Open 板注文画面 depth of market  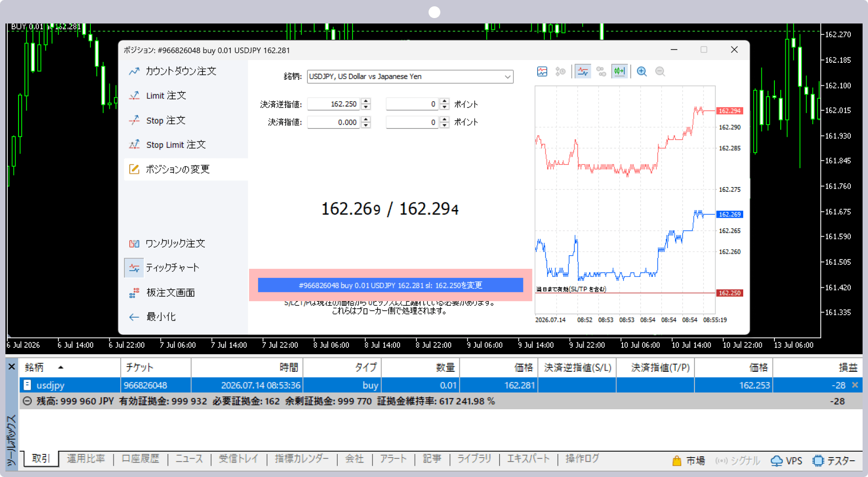162,293
